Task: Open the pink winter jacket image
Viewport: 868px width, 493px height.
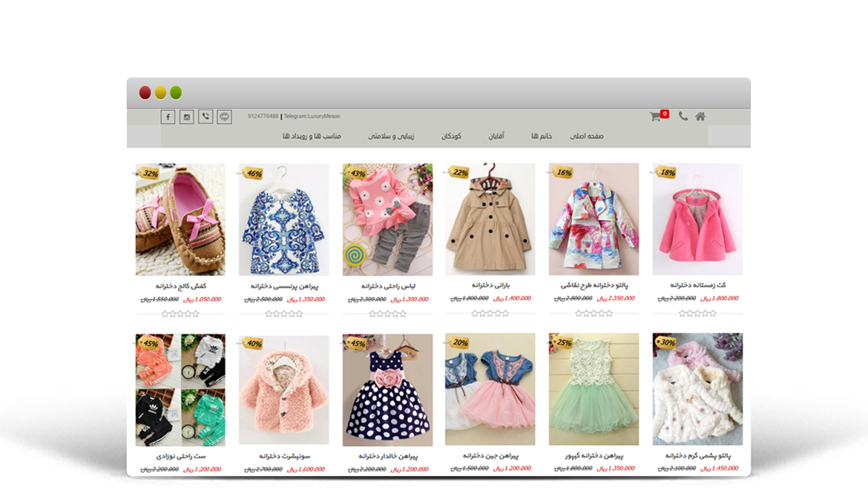Action: [697, 219]
